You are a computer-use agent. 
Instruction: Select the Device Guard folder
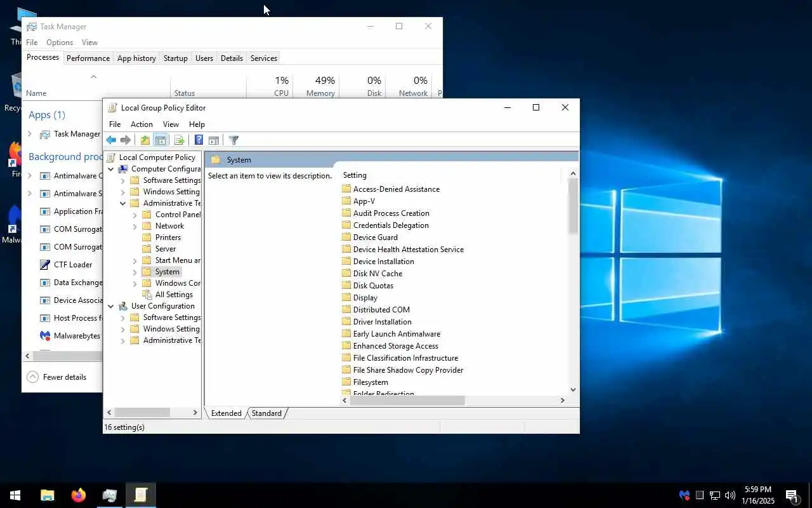370,237
